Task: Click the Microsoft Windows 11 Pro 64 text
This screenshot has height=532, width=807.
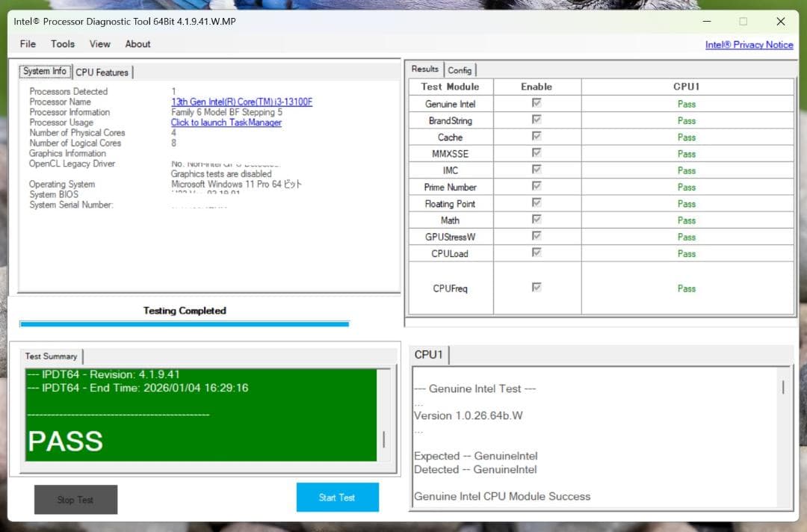Action: coord(236,185)
